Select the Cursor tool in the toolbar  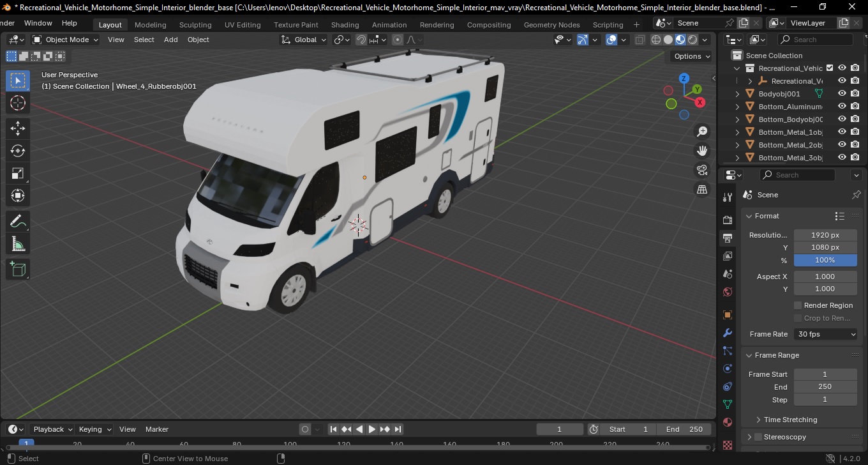(18, 103)
